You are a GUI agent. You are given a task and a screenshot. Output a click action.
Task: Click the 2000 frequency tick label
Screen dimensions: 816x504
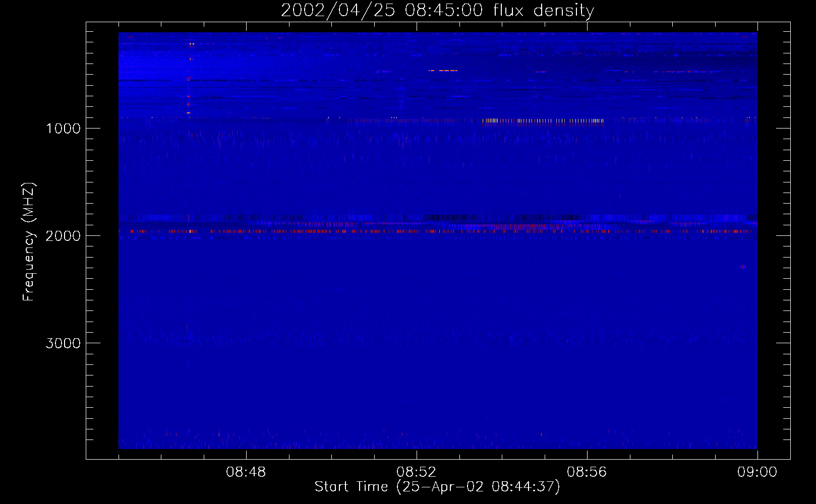63,236
